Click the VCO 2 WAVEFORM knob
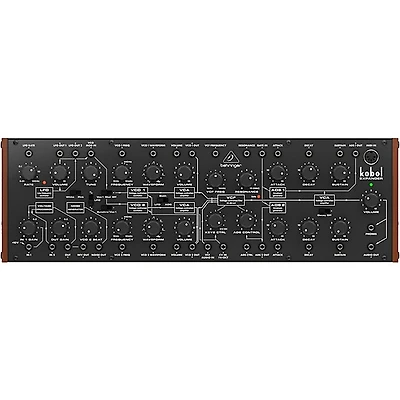Screen dimensions: 400x400 (152, 228)
